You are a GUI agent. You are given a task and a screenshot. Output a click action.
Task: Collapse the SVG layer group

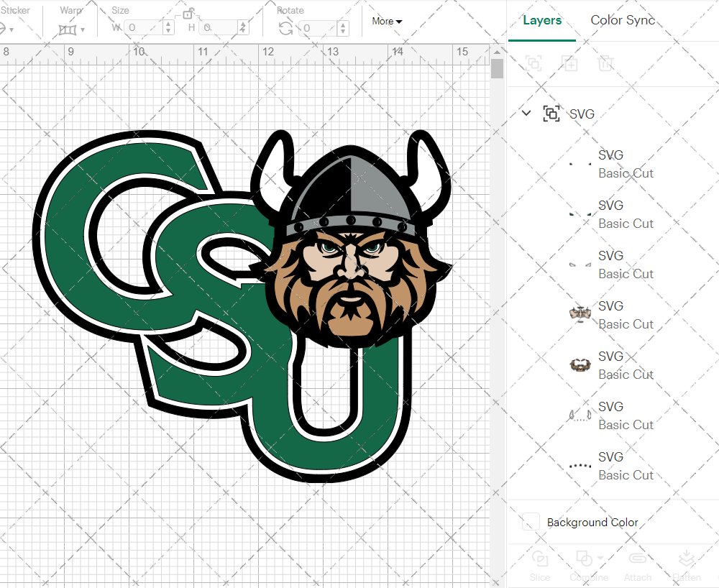point(526,114)
